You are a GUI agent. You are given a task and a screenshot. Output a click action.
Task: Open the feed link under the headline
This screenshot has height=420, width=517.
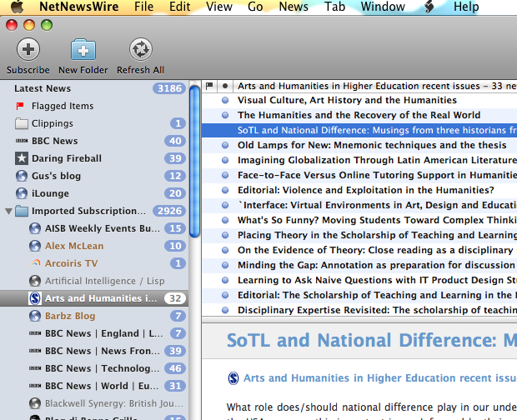(380, 377)
